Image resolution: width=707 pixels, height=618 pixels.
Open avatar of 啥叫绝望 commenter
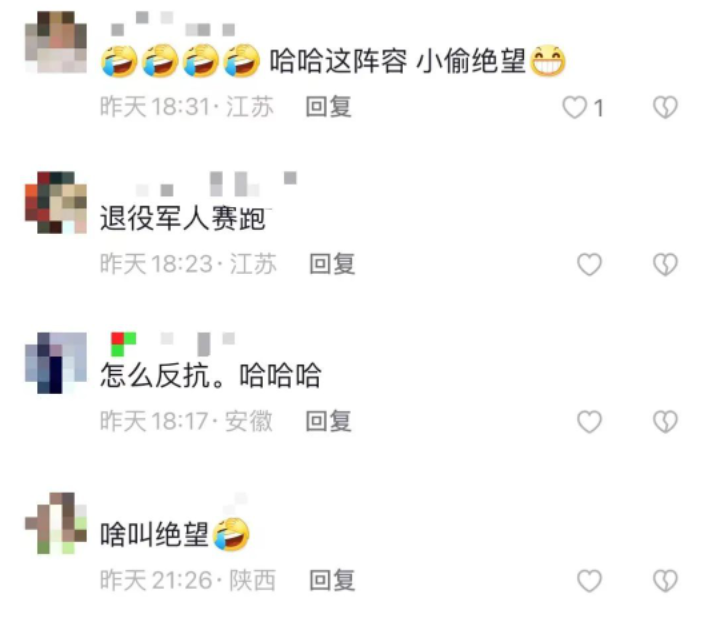coord(56,523)
